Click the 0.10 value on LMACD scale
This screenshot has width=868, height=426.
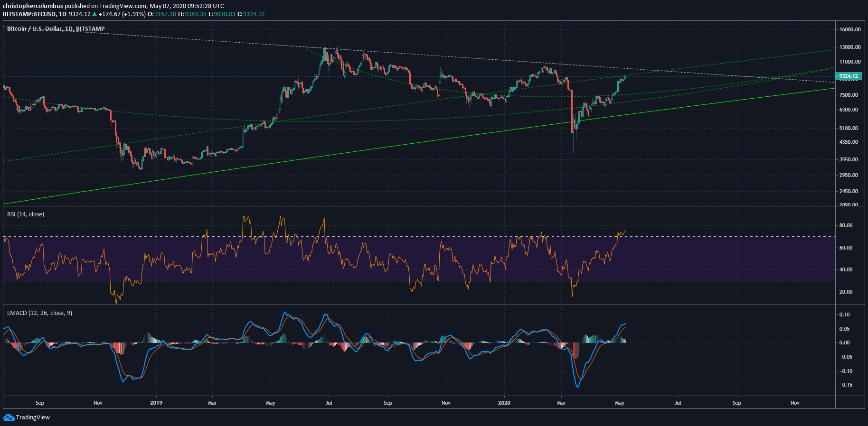pyautogui.click(x=844, y=315)
